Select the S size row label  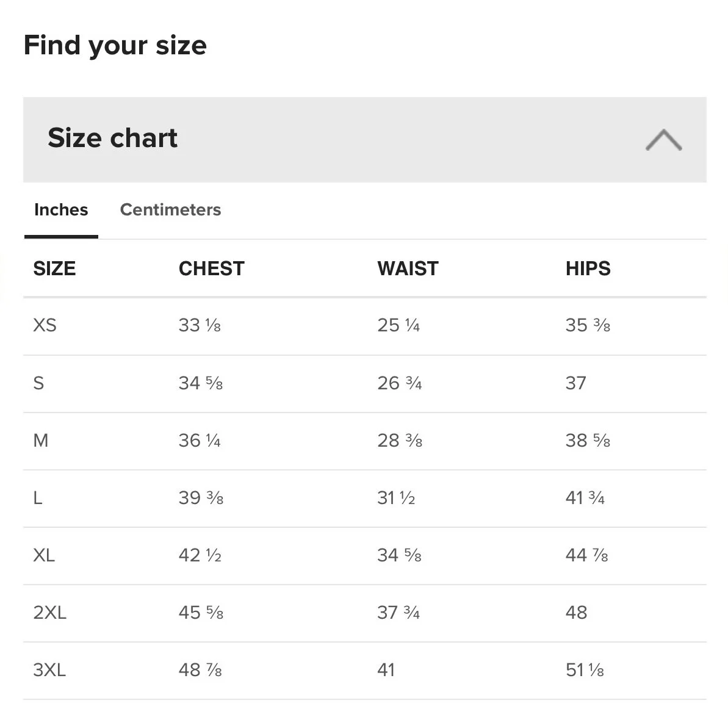point(38,383)
